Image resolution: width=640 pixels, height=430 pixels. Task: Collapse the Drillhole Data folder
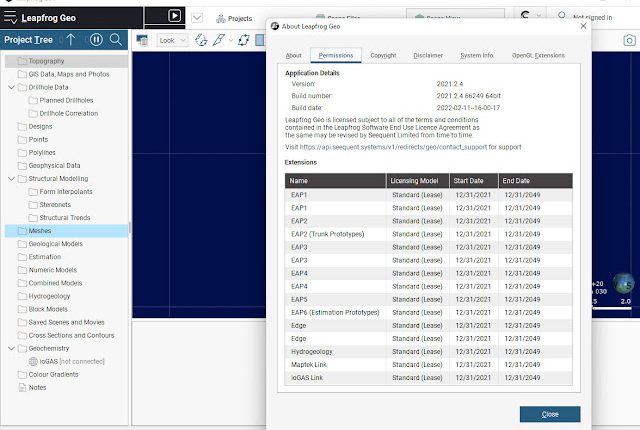11,87
